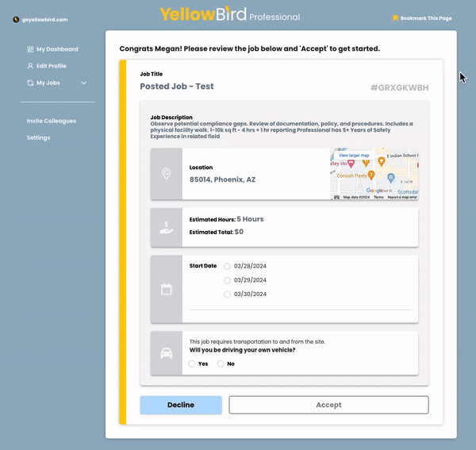Click the Edit Profile person icon

[30, 66]
